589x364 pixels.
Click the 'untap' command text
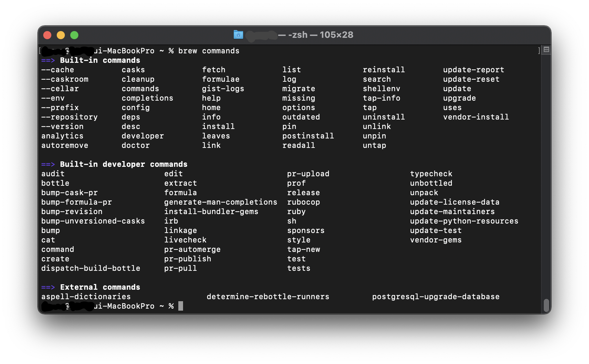375,146
